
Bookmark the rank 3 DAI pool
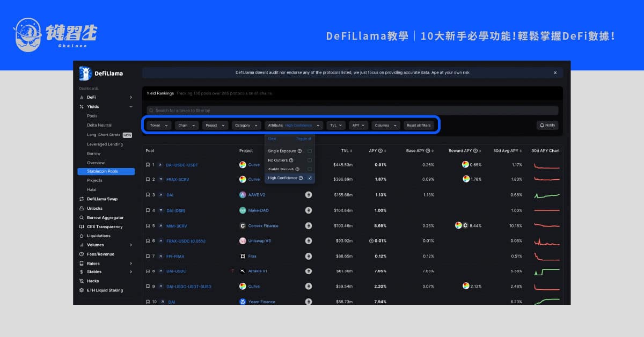[148, 195]
